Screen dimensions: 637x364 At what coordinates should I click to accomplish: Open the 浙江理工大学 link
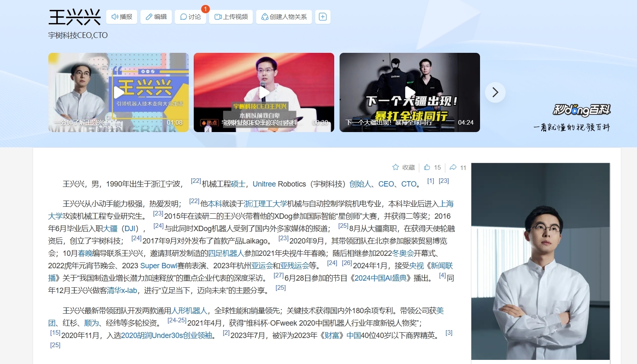coord(266,204)
